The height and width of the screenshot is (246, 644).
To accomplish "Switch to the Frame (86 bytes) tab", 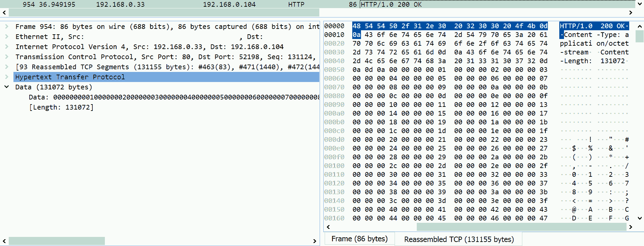I will coord(359,239).
